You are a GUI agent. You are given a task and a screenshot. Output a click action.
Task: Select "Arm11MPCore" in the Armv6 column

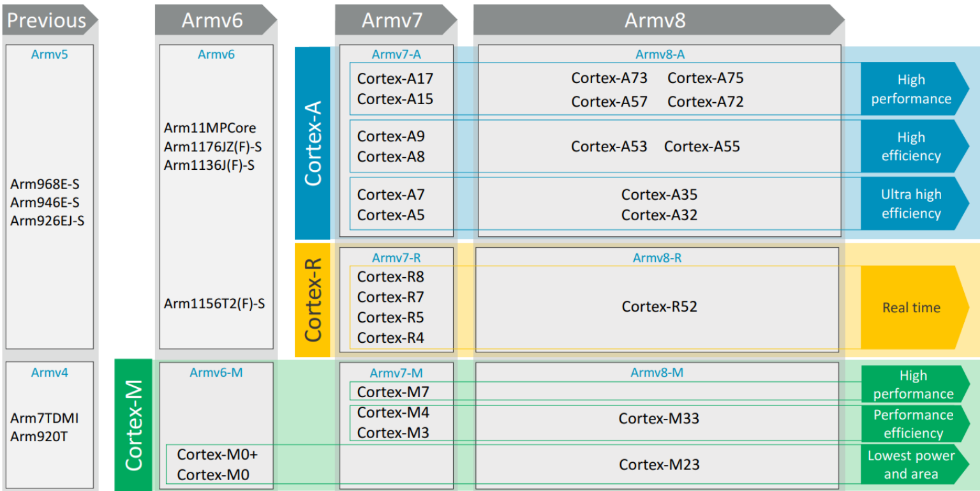(210, 128)
